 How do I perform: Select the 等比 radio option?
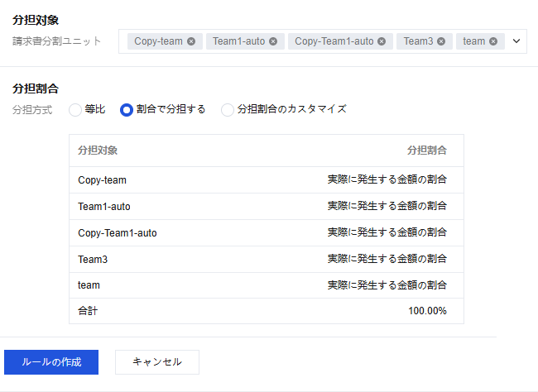point(75,109)
